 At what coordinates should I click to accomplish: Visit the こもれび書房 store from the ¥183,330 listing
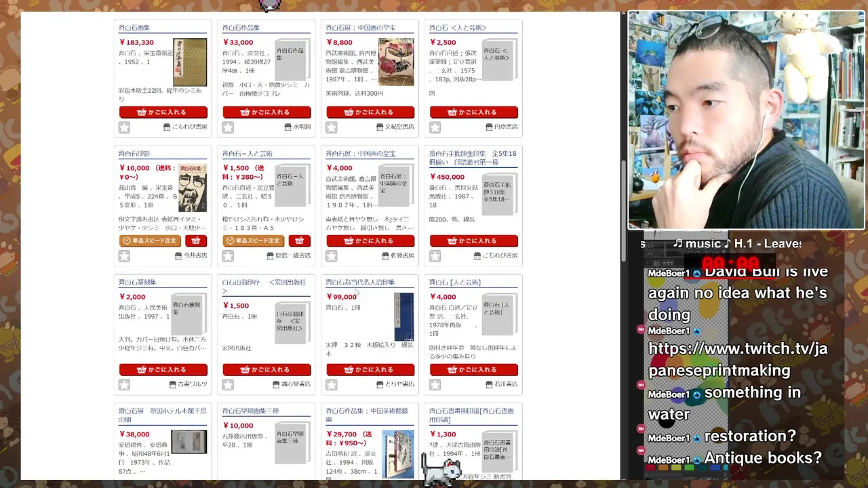185,127
